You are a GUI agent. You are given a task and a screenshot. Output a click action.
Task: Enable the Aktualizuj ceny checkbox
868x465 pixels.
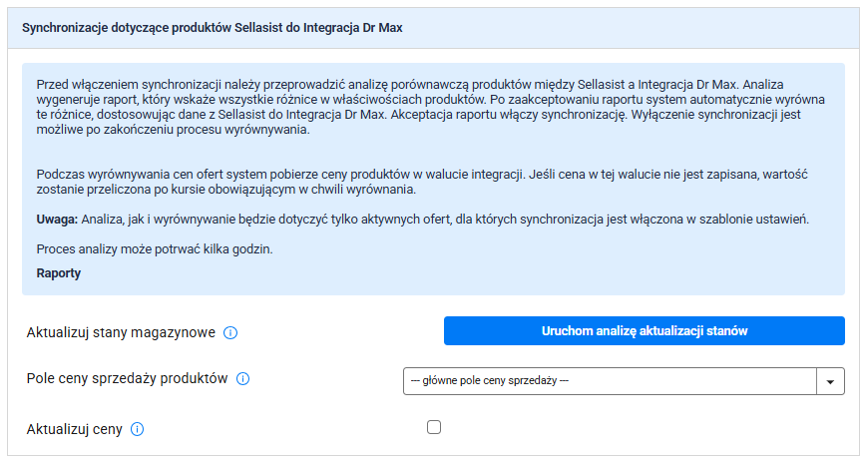click(x=433, y=428)
